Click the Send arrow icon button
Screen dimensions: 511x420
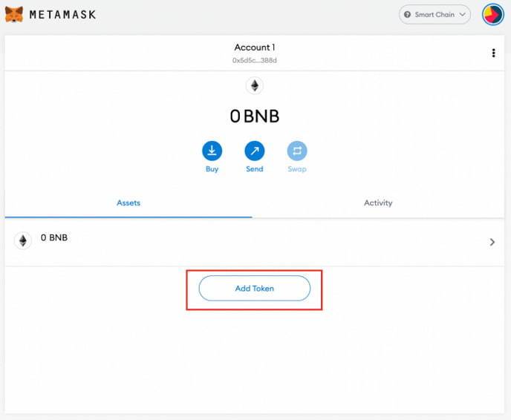point(255,151)
